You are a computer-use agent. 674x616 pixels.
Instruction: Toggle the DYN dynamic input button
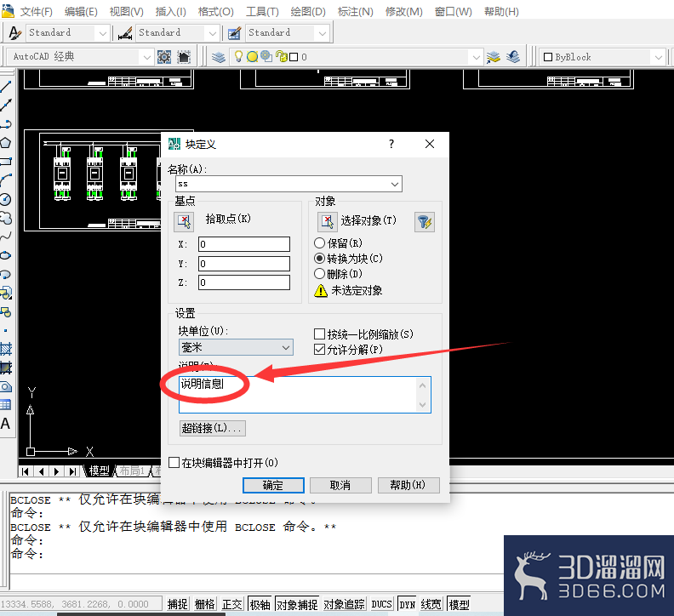point(407,604)
